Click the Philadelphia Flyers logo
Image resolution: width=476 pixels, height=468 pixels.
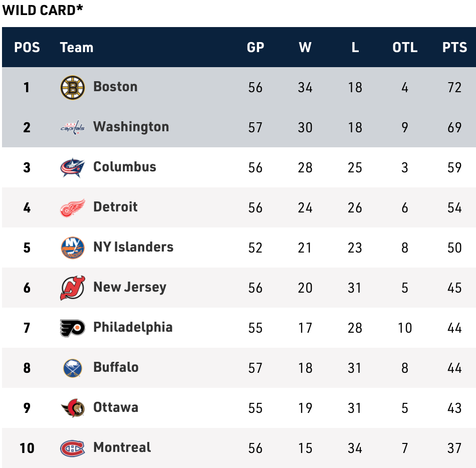pos(73,328)
